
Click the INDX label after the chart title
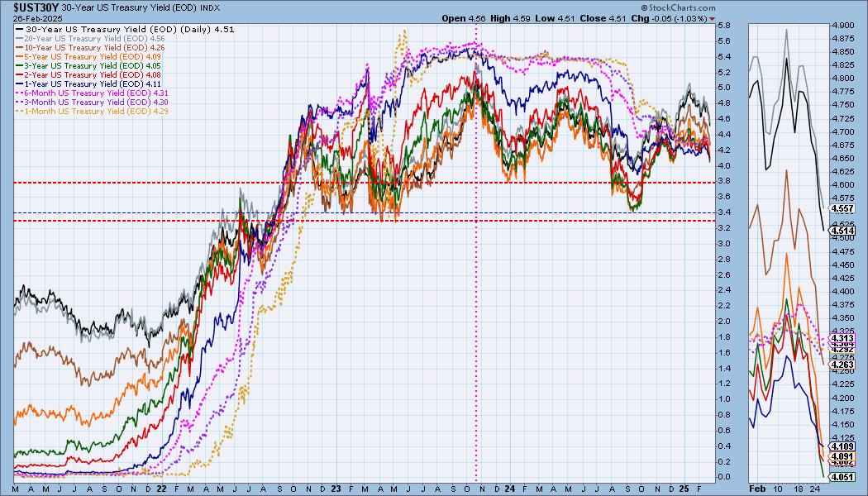[208, 7]
